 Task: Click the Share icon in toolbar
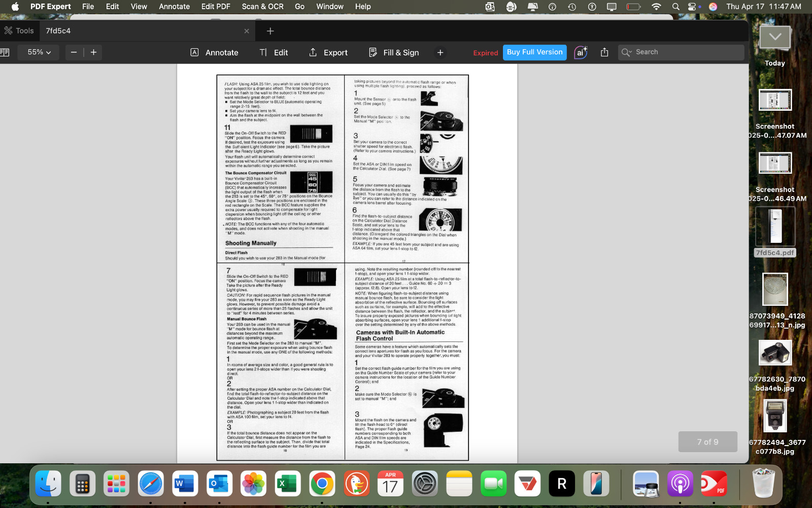click(x=604, y=52)
